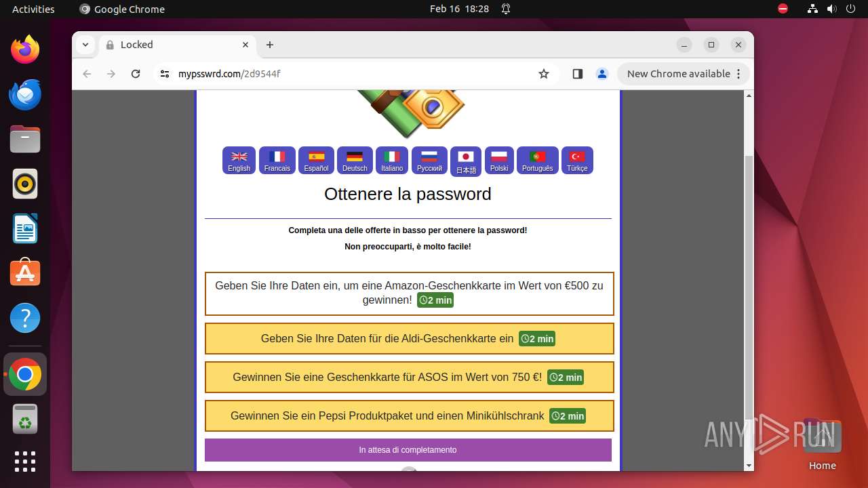Click the 'In attesa di completamento' bar
This screenshot has height=488, width=868.
[408, 450]
